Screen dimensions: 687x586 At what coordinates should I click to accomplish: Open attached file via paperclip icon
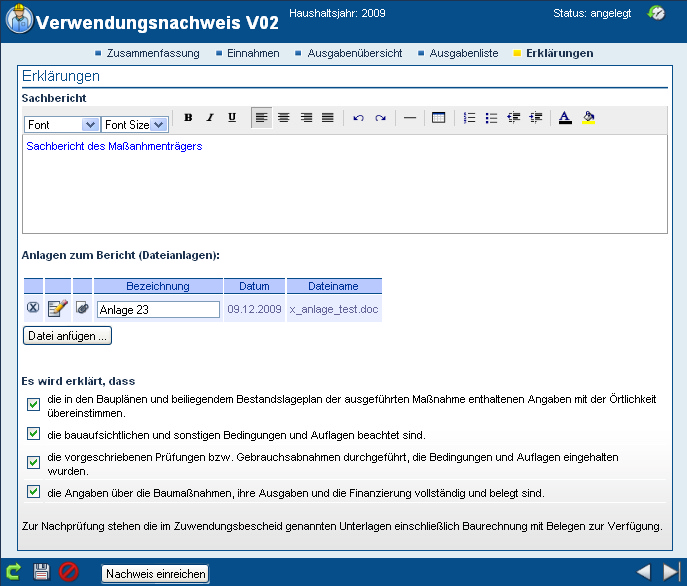82,307
